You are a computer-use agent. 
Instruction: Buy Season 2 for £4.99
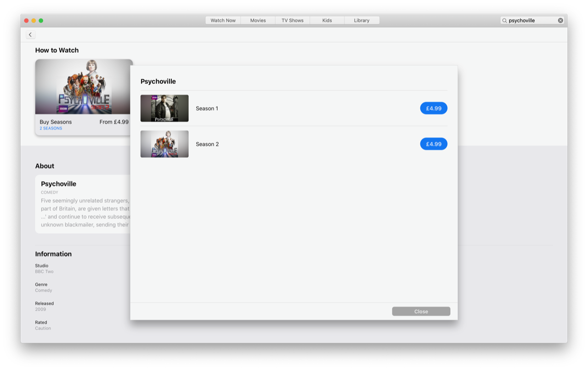(434, 144)
